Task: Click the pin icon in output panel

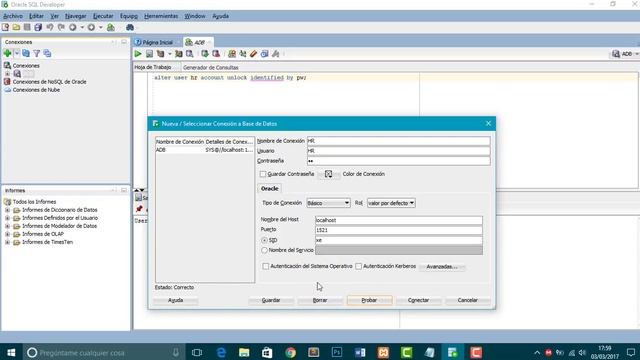Action: point(139,209)
